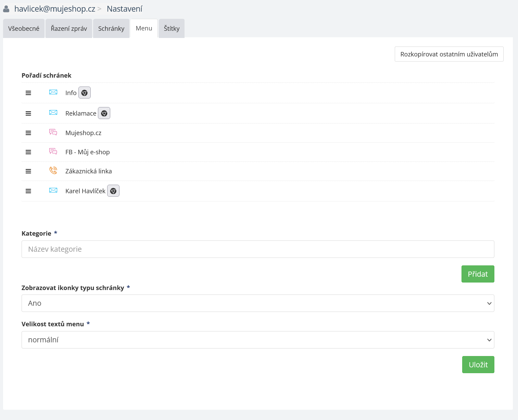
Task: Click the chat icon for Mujeshop.cz
Action: tap(53, 132)
